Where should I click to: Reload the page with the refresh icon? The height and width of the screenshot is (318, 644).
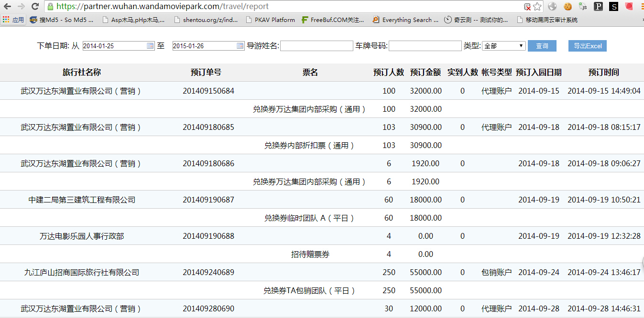35,6
